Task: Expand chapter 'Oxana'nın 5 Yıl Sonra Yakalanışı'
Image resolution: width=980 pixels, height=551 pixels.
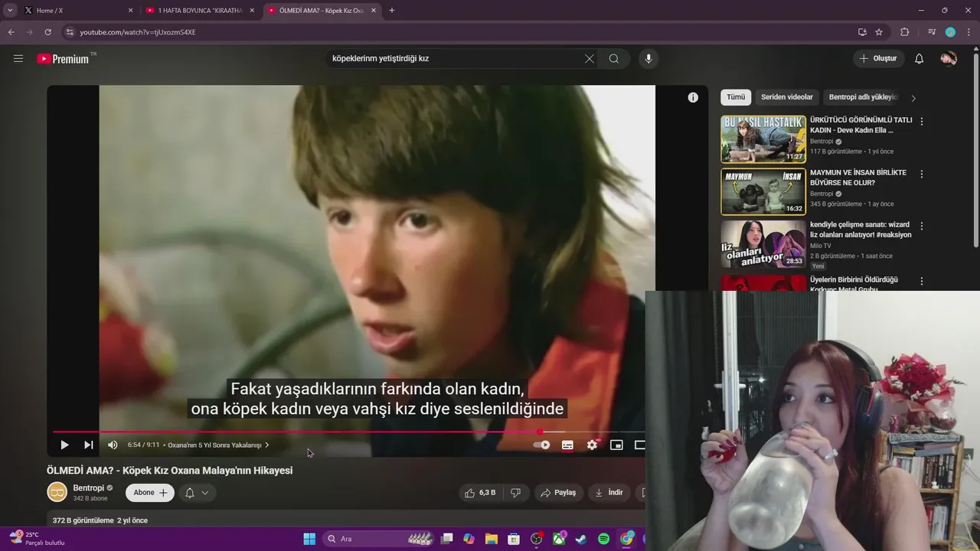Action: pos(218,445)
